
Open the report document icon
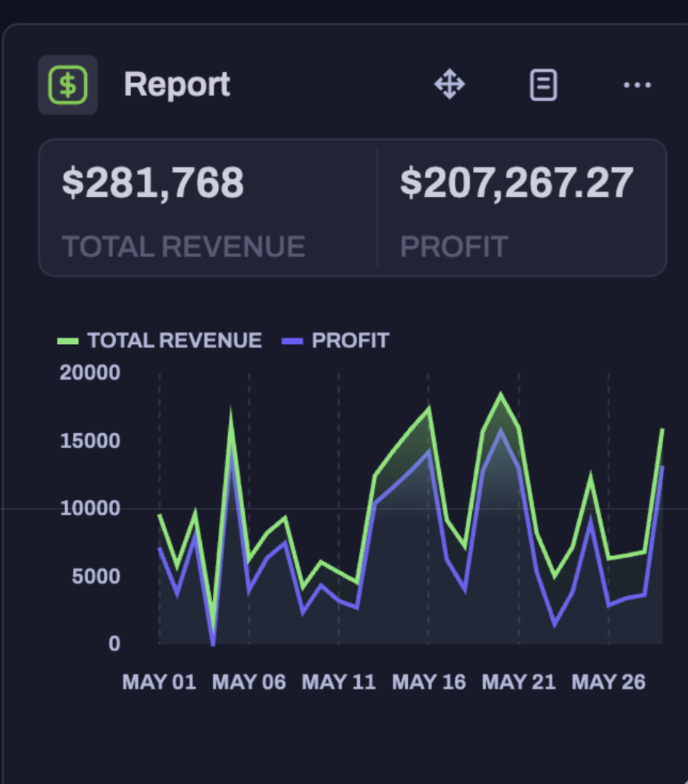pos(543,84)
